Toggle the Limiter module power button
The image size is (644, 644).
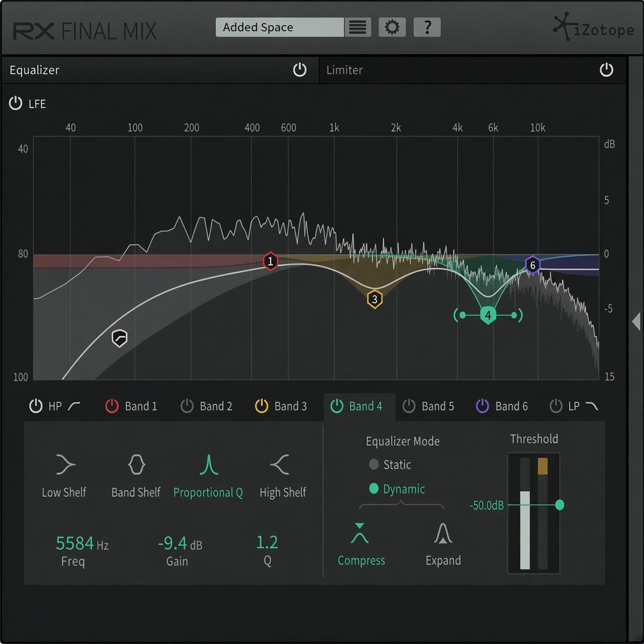[606, 70]
